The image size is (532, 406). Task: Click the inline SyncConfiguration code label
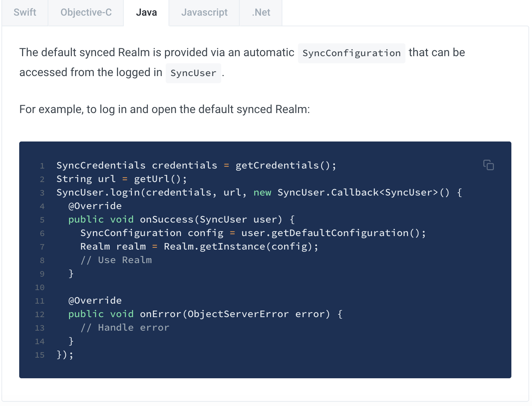click(351, 53)
